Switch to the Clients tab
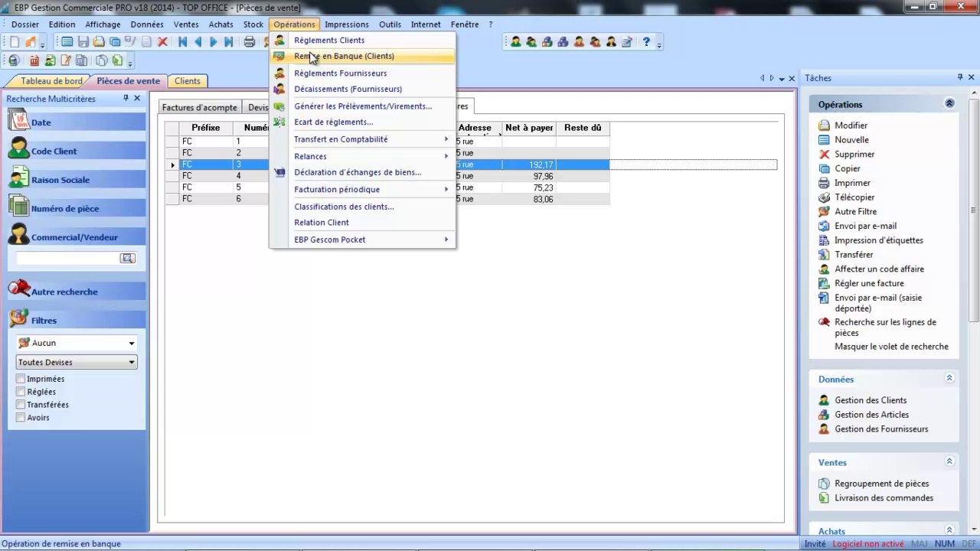 [x=187, y=81]
